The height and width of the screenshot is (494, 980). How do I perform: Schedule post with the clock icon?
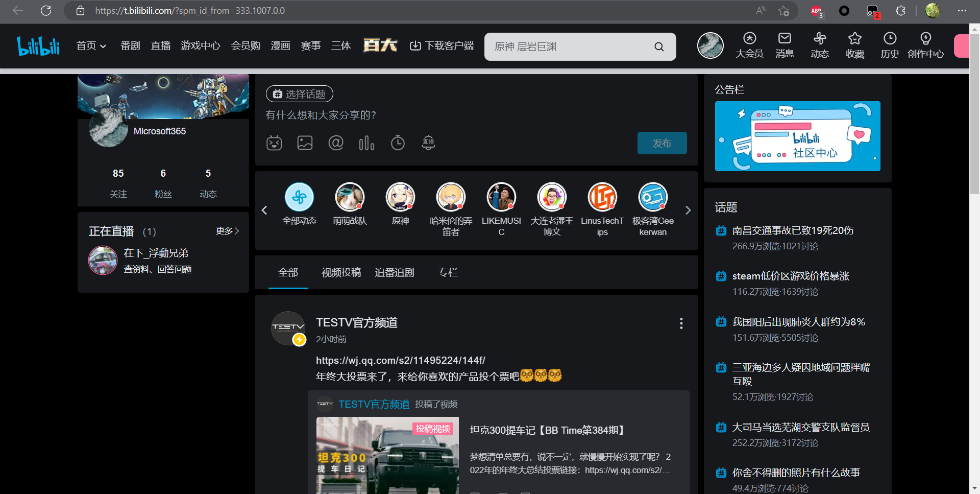pos(398,143)
